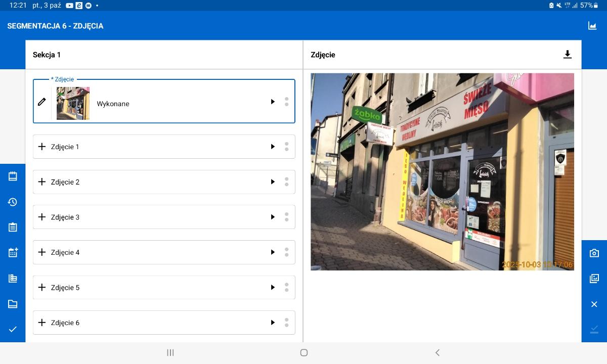Tap the calendar-add icon in left sidebar

[x=13, y=253]
